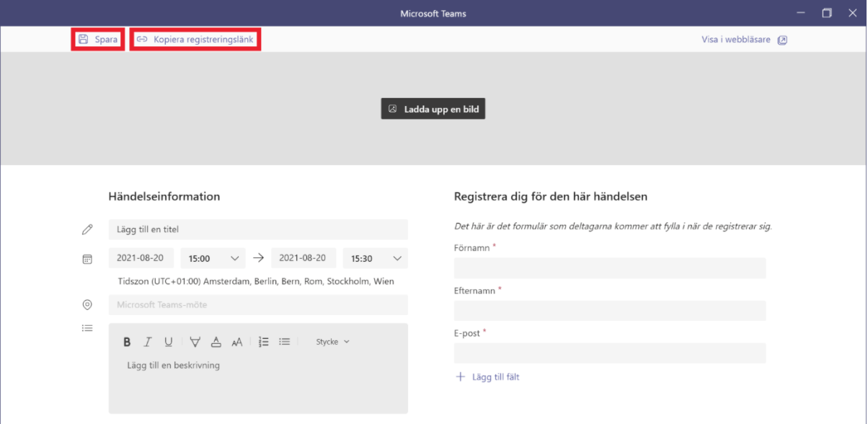Click 'Registrera dig för den här händelsen' heading

click(551, 196)
